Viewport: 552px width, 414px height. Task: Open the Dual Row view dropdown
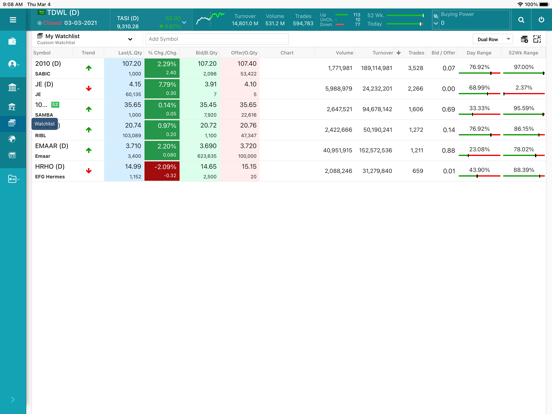click(493, 39)
